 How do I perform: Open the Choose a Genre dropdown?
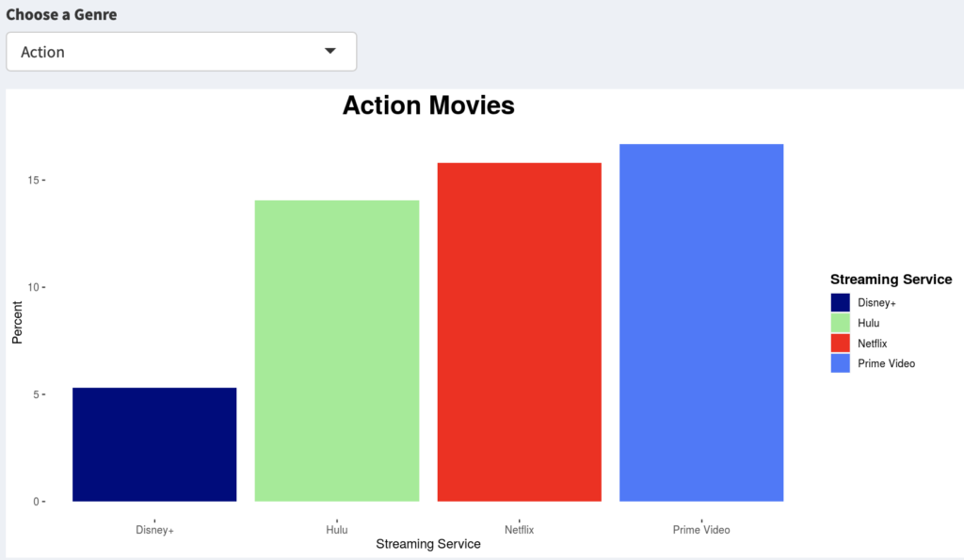point(181,52)
